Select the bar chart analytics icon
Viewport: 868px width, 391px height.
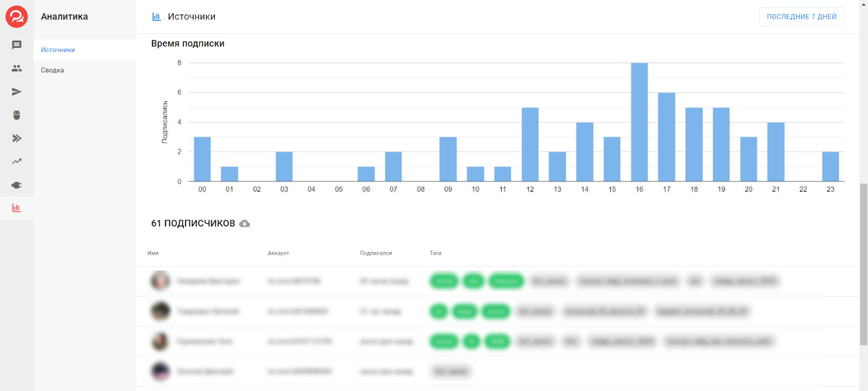coord(16,208)
